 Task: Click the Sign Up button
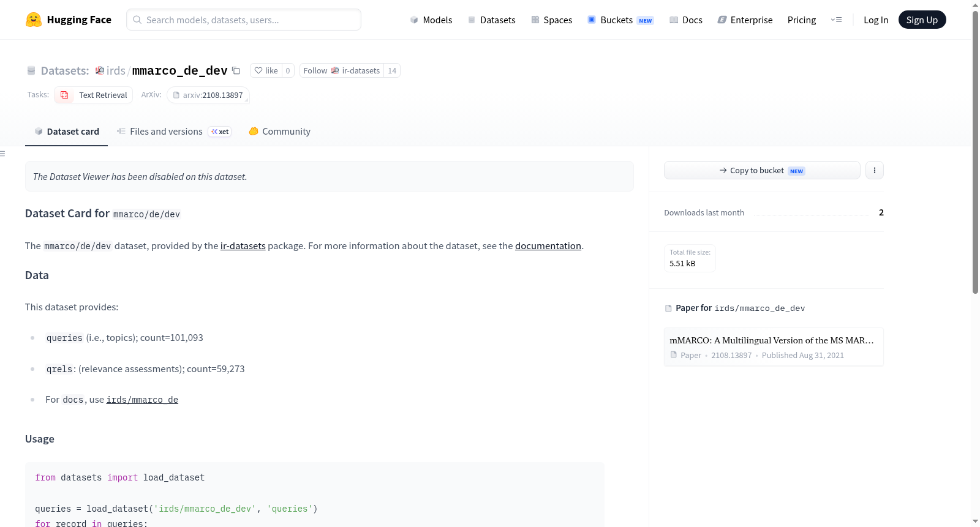[x=922, y=20]
